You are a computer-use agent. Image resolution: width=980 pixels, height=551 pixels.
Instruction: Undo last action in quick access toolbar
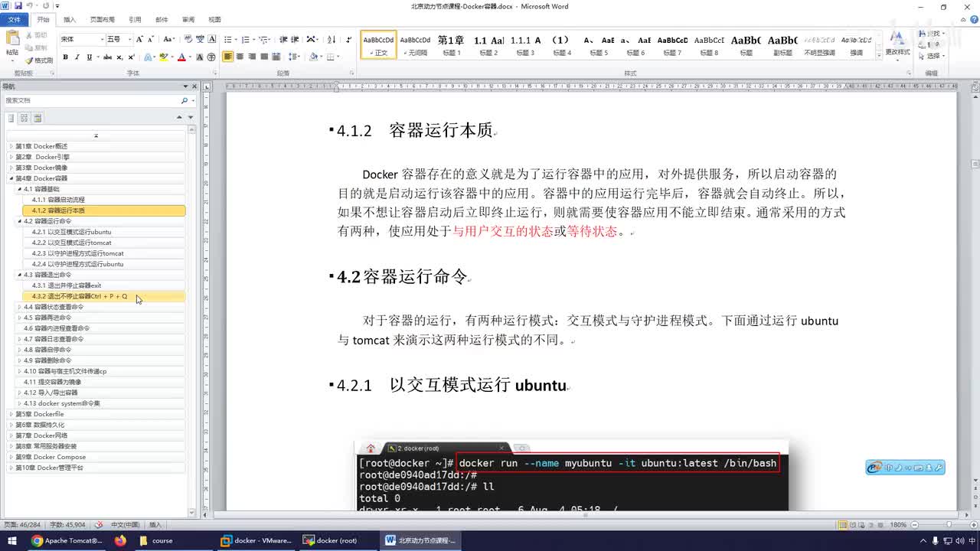tap(31, 5)
